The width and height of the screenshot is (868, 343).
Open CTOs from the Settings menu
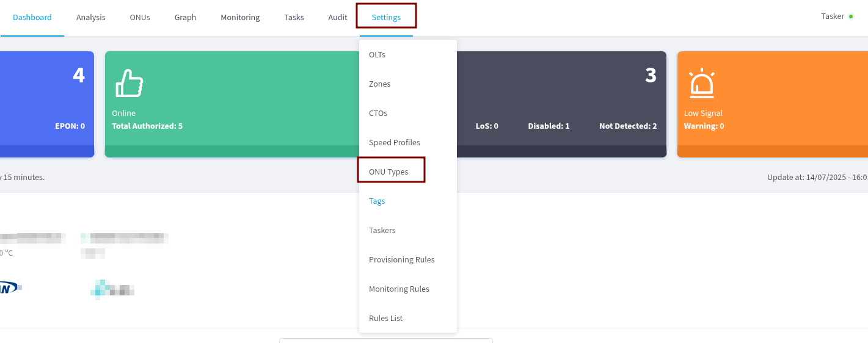(378, 113)
